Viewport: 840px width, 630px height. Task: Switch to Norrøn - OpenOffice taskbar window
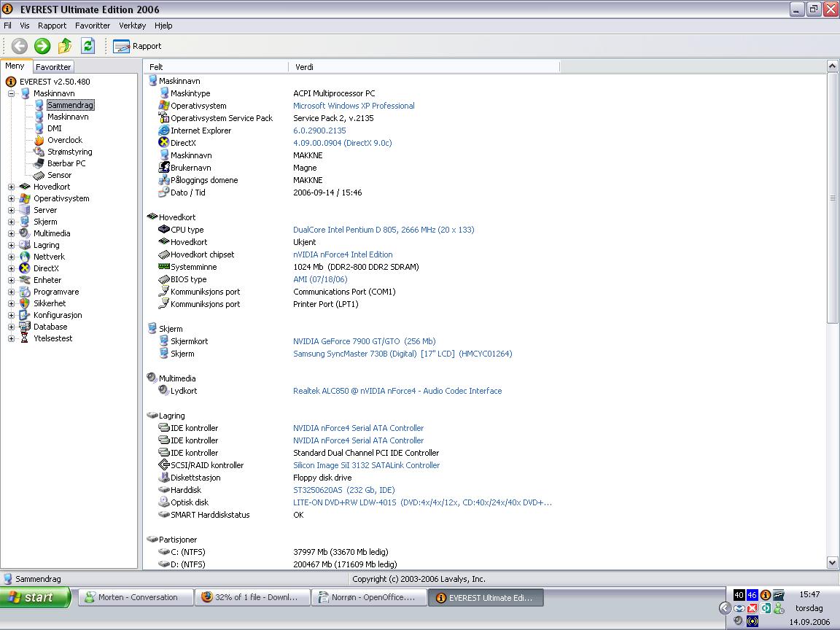pos(370,597)
